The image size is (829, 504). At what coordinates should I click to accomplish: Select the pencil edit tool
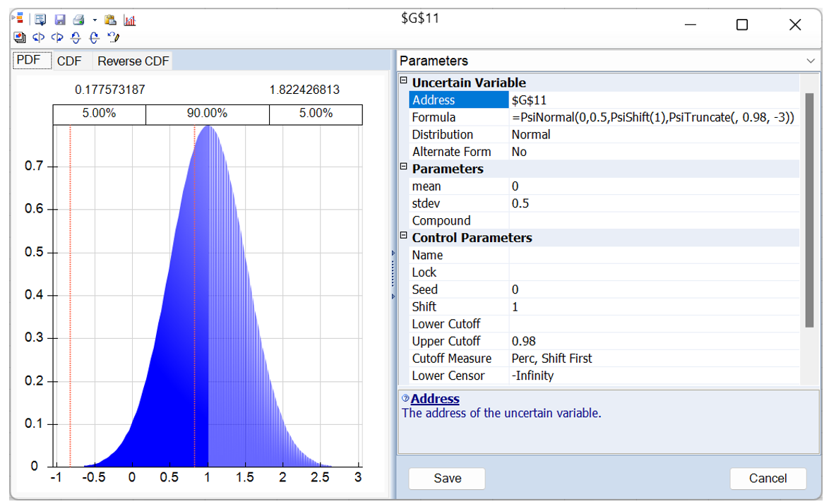coord(113,37)
